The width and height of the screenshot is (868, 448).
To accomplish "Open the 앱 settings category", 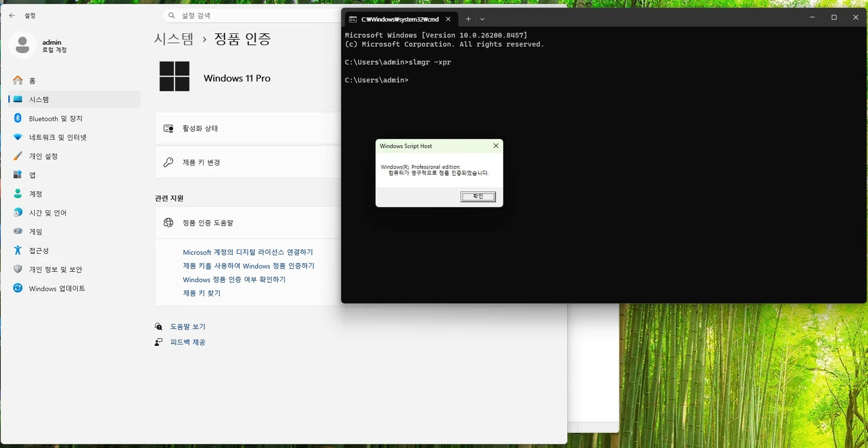I will pyautogui.click(x=75, y=175).
